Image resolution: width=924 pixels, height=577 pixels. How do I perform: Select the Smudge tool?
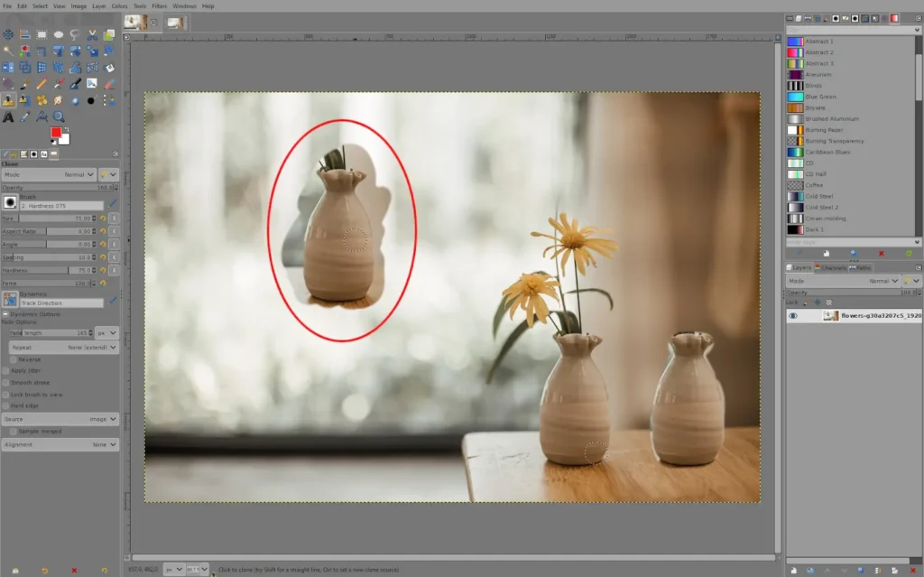click(x=59, y=100)
